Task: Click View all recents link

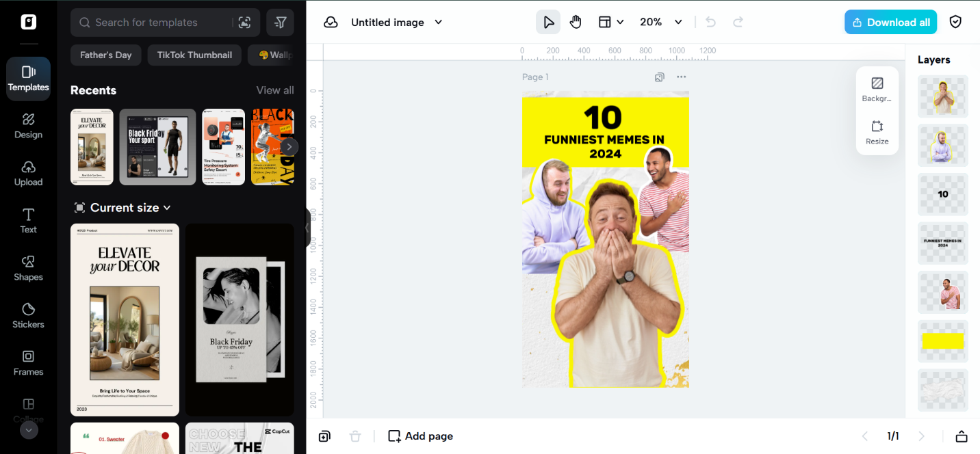Action: [x=275, y=90]
